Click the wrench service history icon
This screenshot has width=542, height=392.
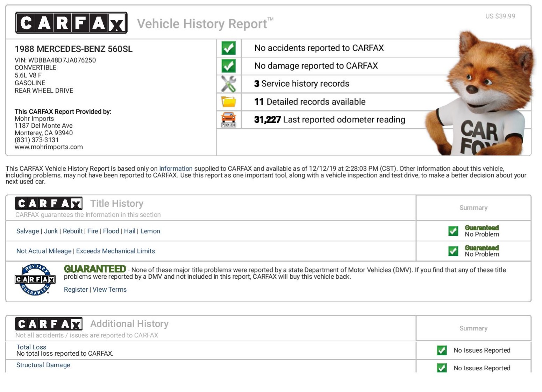[228, 84]
